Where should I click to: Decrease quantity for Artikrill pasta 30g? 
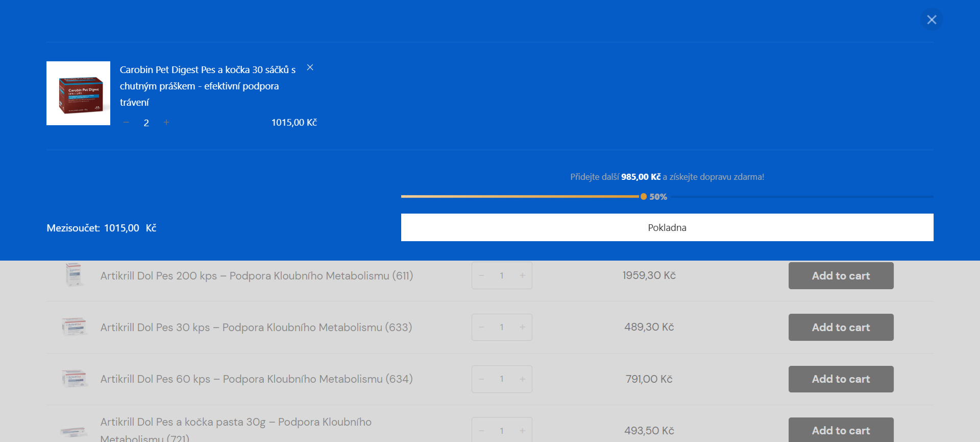tap(481, 431)
